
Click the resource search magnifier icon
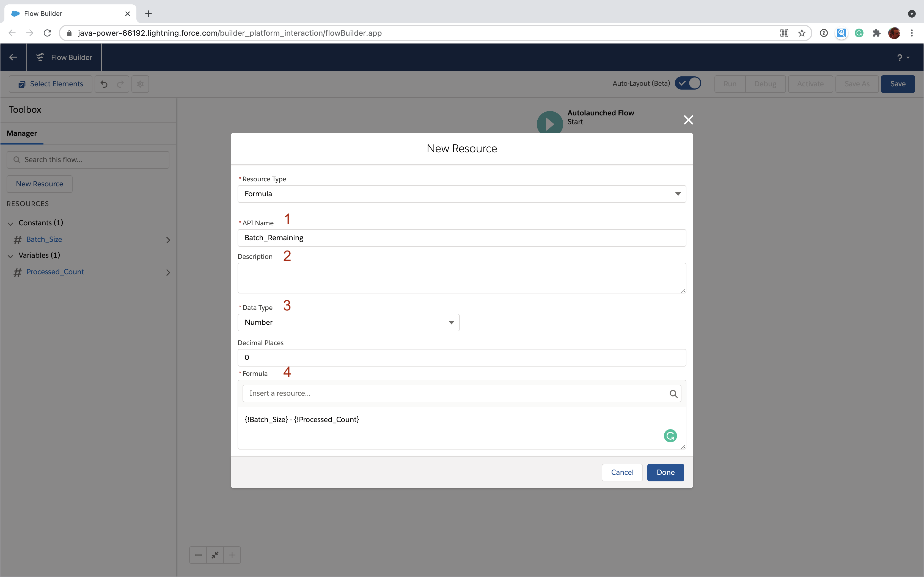point(673,393)
